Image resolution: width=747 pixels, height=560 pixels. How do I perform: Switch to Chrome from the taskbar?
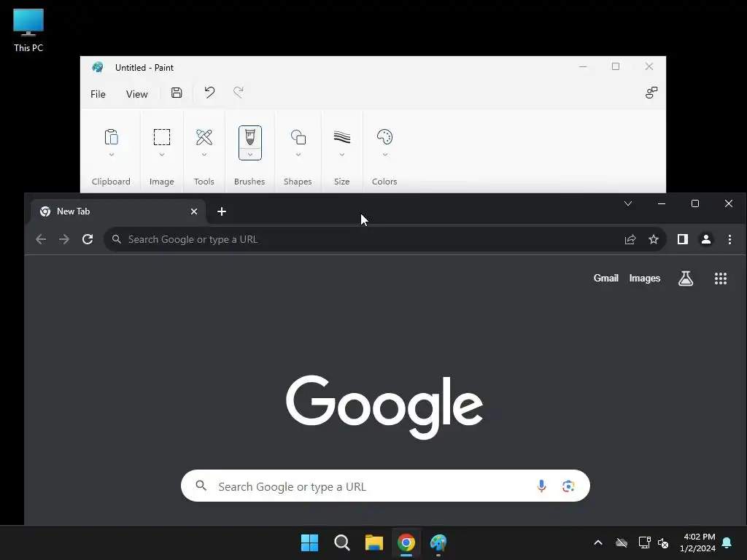(x=406, y=542)
